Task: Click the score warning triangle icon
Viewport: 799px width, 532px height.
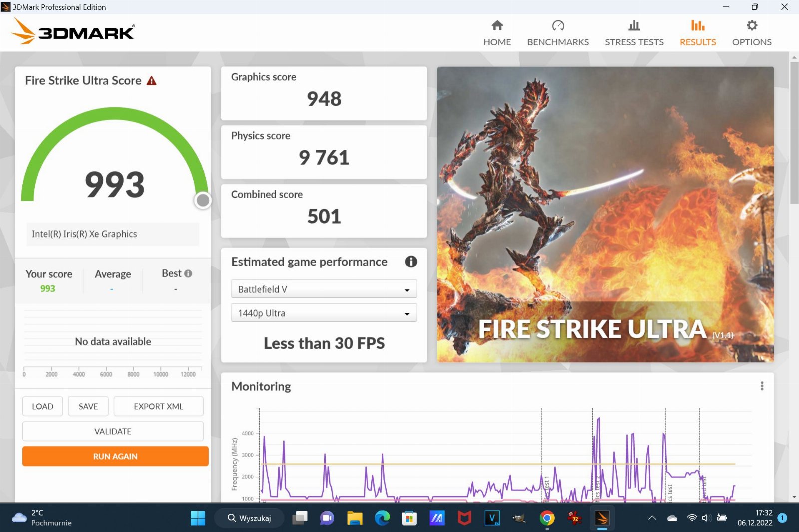Action: pyautogui.click(x=152, y=81)
